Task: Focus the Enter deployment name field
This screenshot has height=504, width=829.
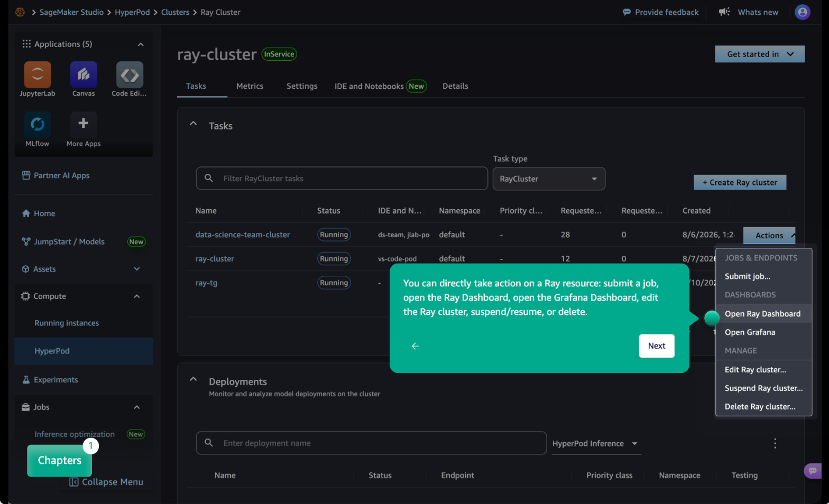Action: tap(371, 443)
